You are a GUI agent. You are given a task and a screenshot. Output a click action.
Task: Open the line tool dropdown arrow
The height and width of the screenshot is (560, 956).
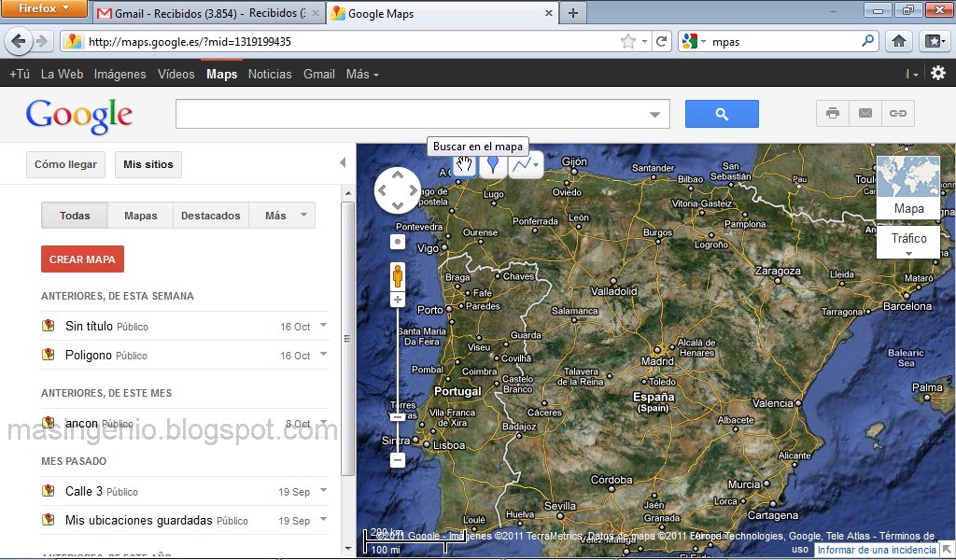pos(535,164)
